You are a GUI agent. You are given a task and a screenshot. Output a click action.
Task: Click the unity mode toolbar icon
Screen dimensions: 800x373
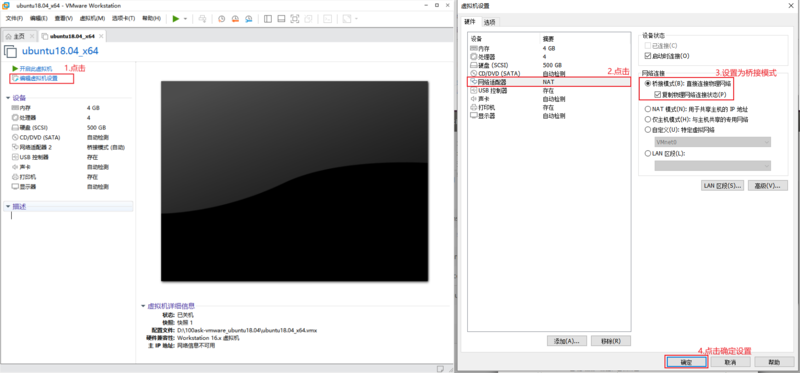(x=308, y=18)
